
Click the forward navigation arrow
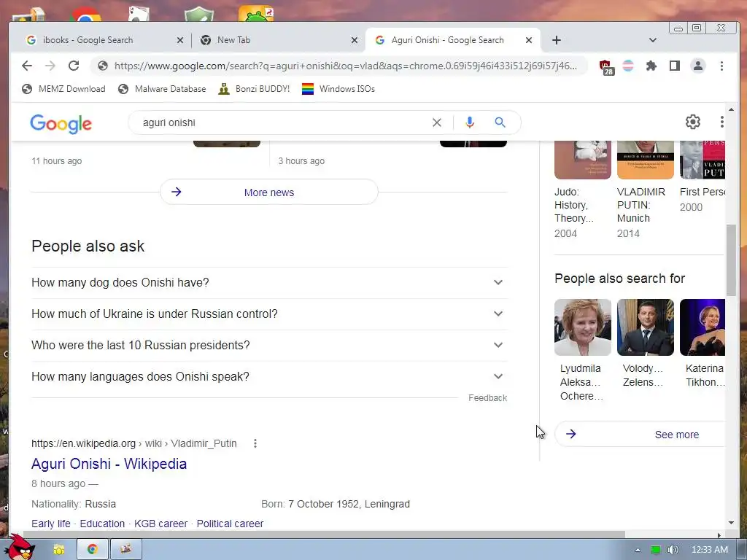coord(50,66)
